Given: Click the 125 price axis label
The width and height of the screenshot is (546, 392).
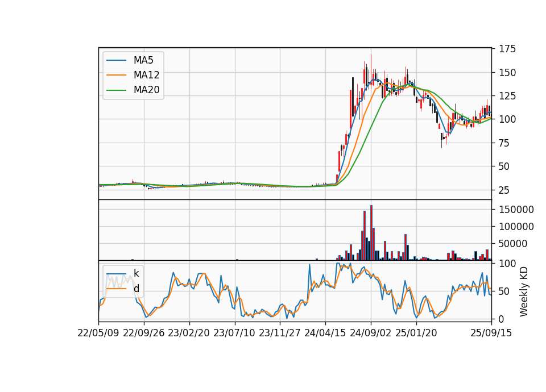Looking at the screenshot, I should click(507, 95).
